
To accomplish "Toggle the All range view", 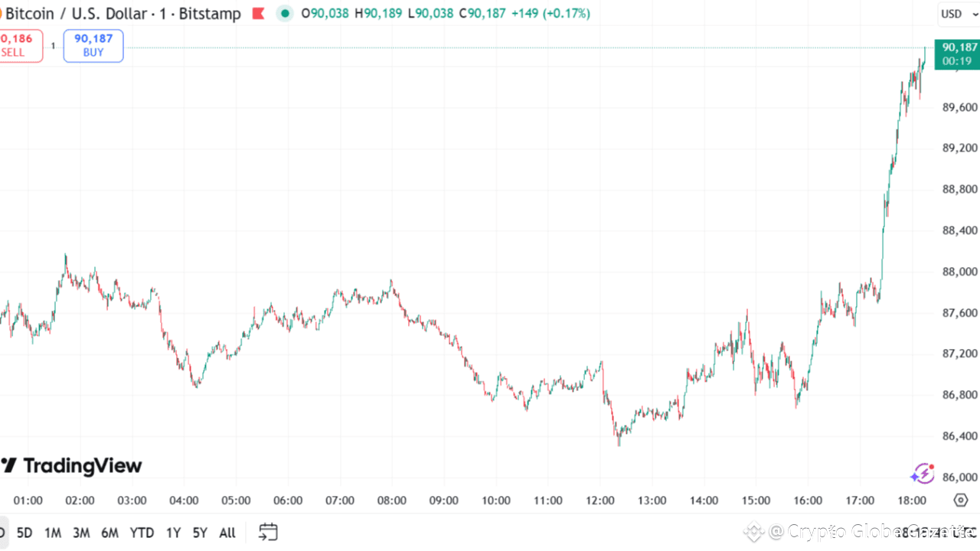I will point(227,532).
